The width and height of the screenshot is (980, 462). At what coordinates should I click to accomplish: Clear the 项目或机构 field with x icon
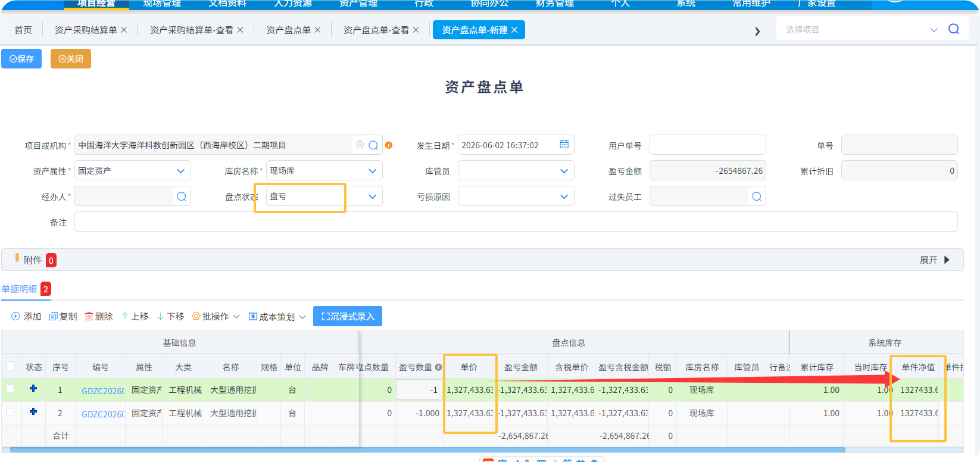pyautogui.click(x=360, y=145)
